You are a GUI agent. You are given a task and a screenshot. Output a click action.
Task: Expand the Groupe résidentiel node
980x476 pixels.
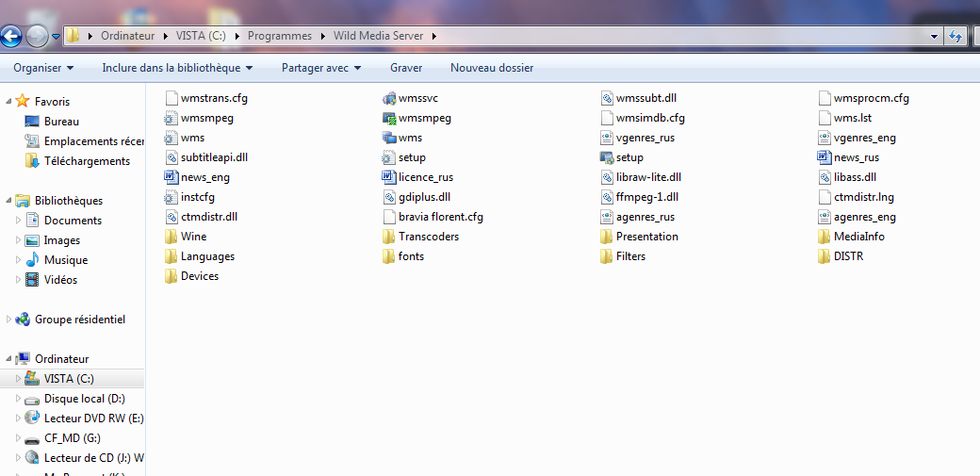click(x=8, y=320)
